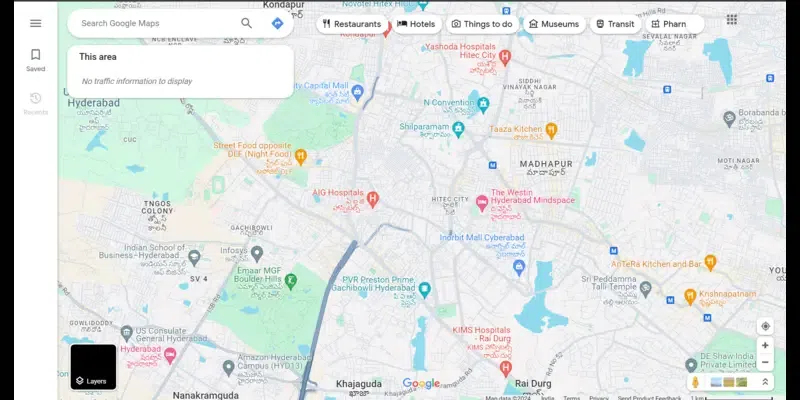Select the N Convention pin

[x=483, y=105]
